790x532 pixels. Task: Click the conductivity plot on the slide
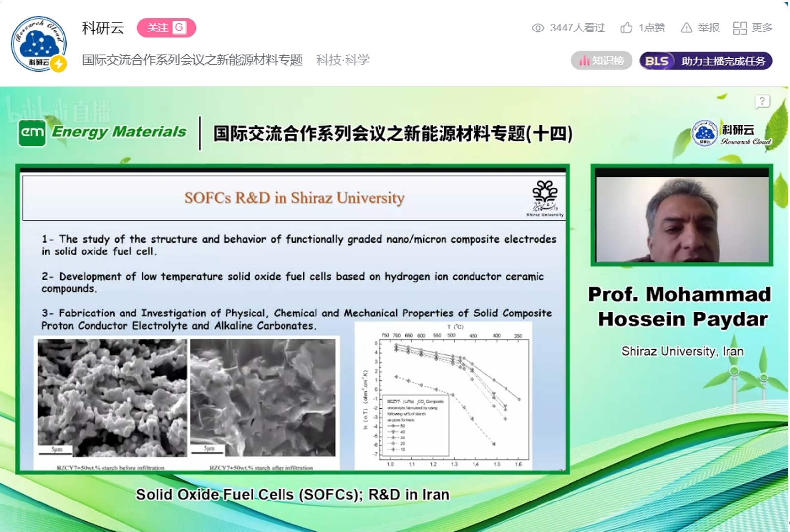coord(443,396)
